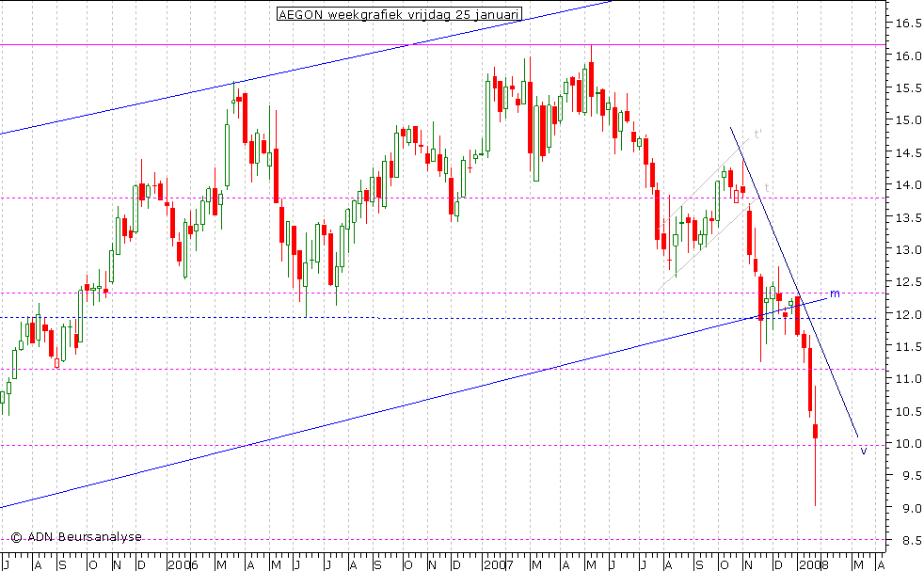Click the 2007 year label on time axis

pyautogui.click(x=499, y=565)
